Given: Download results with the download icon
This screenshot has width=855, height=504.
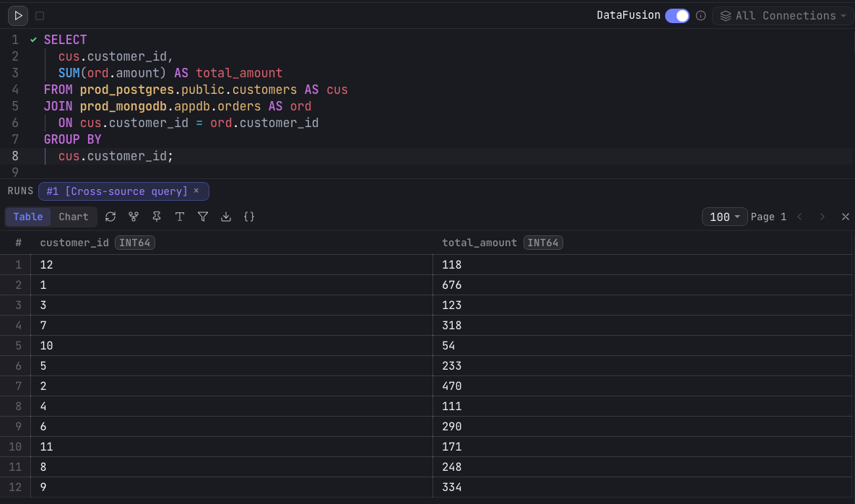Looking at the screenshot, I should pyautogui.click(x=226, y=217).
